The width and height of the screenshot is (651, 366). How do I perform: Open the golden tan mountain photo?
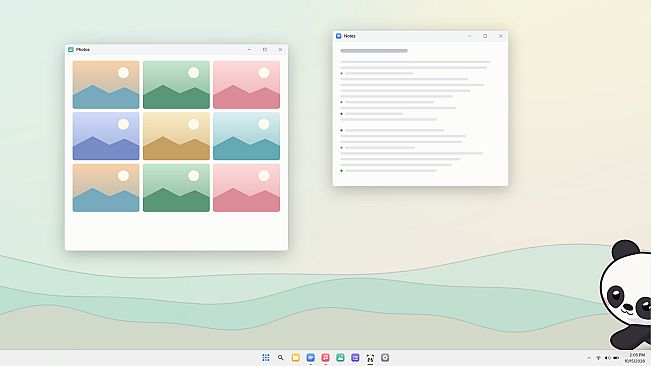[x=176, y=136]
